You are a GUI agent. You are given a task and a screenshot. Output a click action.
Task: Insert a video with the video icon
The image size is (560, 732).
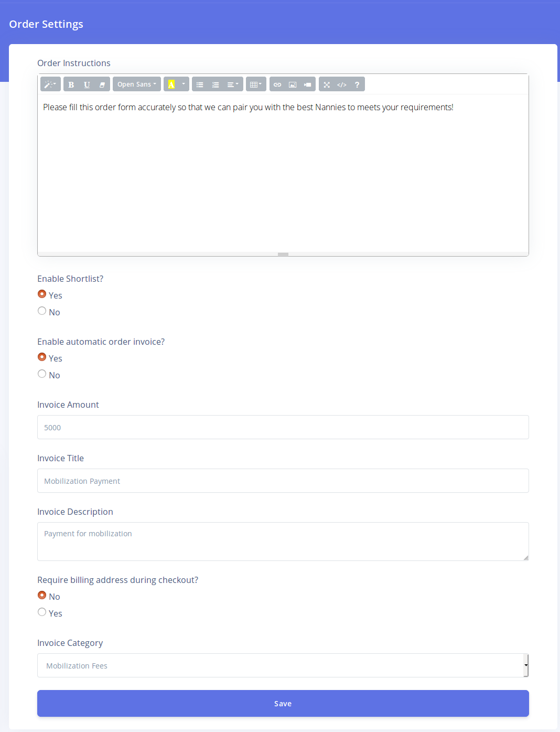tap(308, 84)
